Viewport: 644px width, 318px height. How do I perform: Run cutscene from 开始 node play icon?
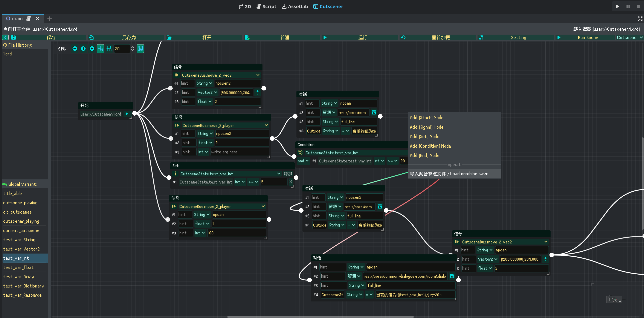(x=127, y=114)
